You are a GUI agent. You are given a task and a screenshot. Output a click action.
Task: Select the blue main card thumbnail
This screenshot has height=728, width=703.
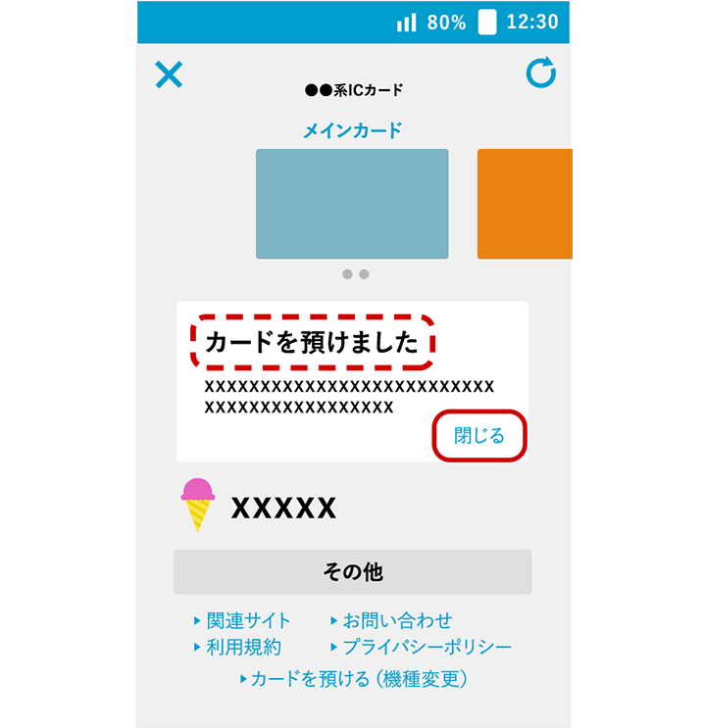(x=352, y=204)
